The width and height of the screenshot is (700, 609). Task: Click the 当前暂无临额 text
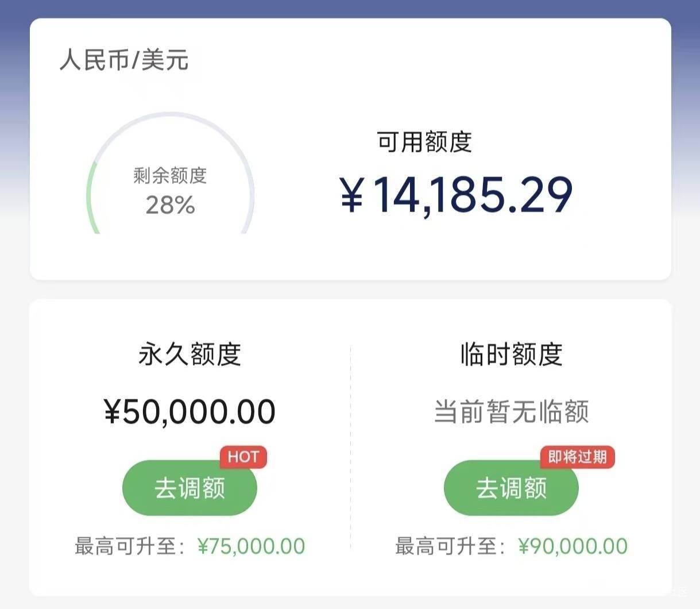coord(511,412)
